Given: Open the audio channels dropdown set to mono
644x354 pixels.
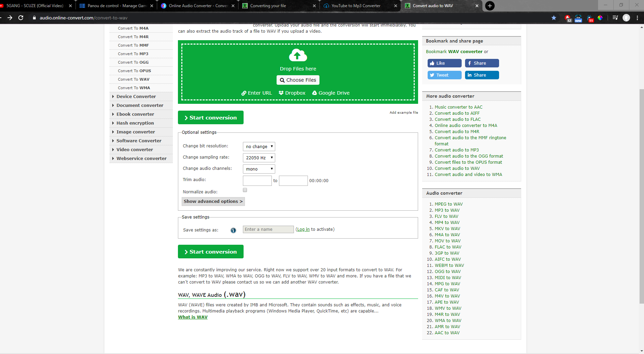Looking at the screenshot, I should tap(259, 169).
